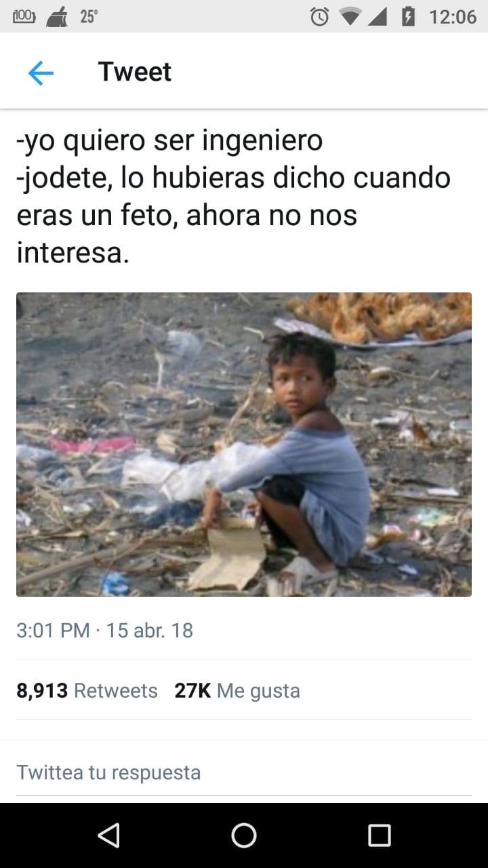The height and width of the screenshot is (868, 488).
Task: Open the 8,913 Retweets list
Action: pos(87,690)
